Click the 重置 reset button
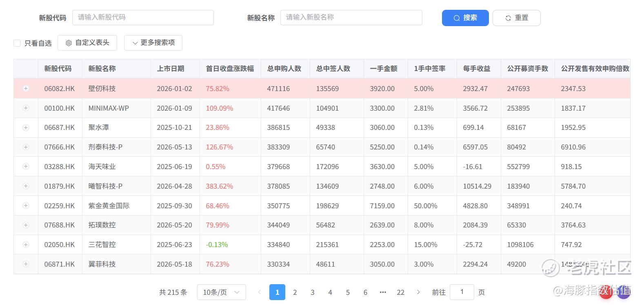Screen dimensions: 644x305 click(x=517, y=18)
